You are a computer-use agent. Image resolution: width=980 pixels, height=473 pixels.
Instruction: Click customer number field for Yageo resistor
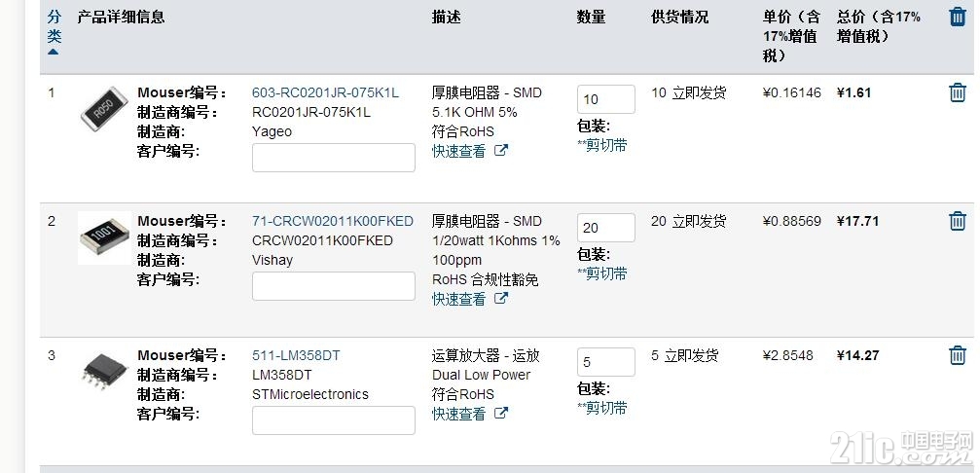pyautogui.click(x=334, y=158)
